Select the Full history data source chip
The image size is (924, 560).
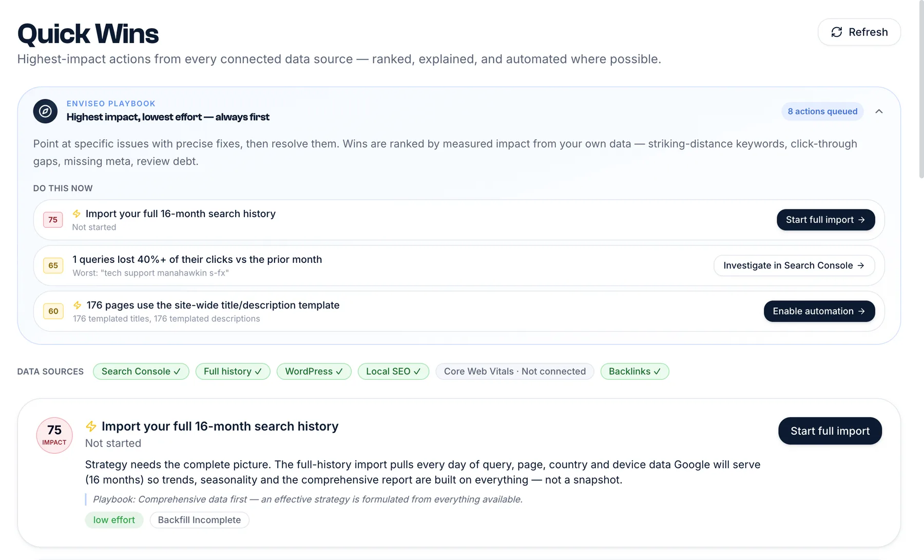tap(233, 371)
